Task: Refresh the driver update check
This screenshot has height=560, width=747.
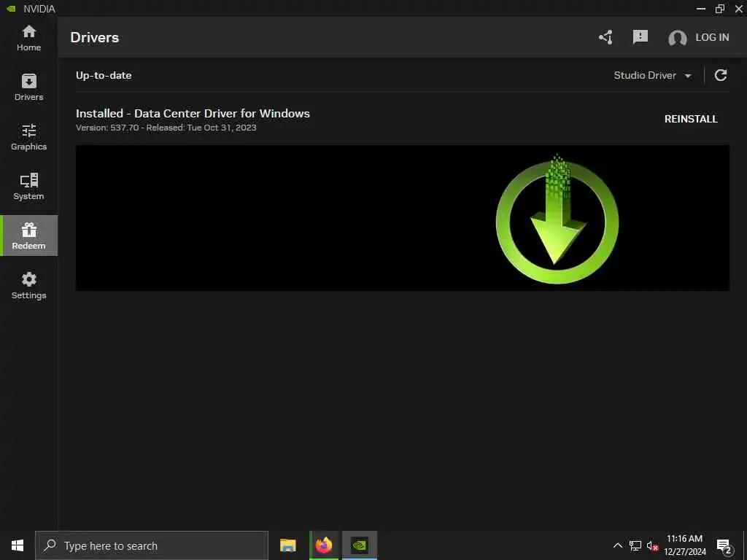Action: pos(720,75)
